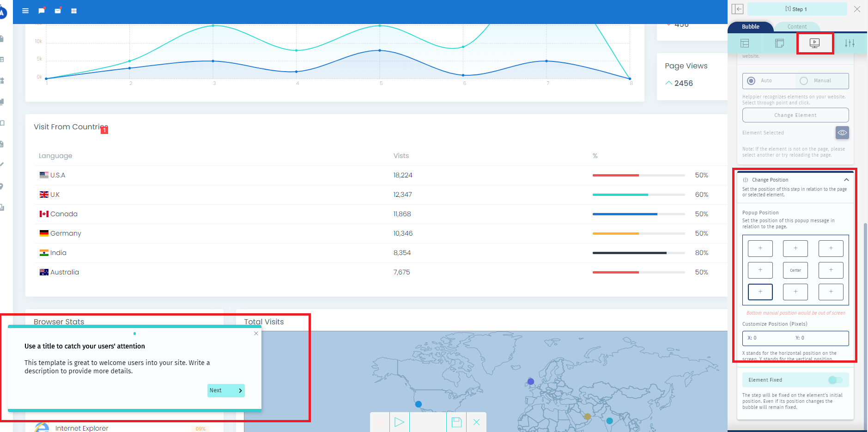This screenshot has width=868, height=432.
Task: Select the Manual radio option
Action: [x=804, y=81]
